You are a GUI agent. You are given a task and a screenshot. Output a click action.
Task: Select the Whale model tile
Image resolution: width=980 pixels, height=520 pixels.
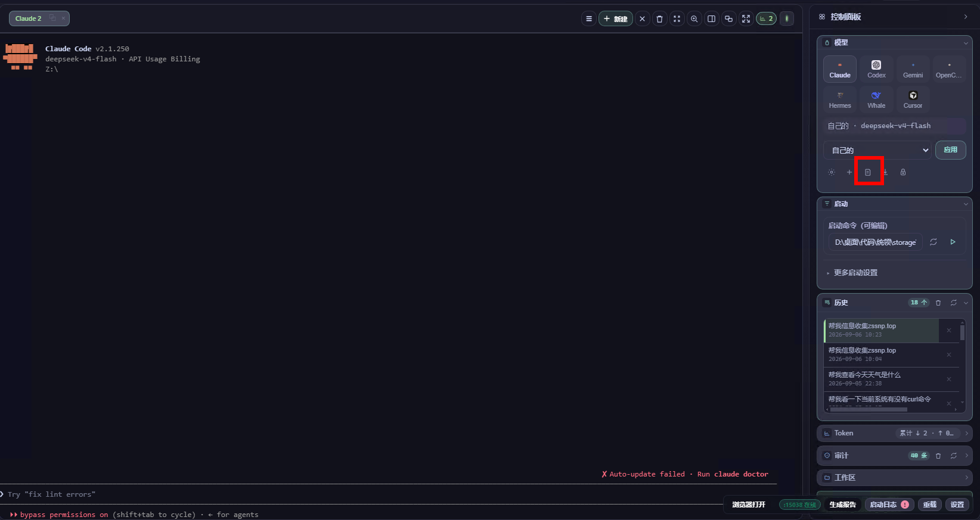pos(876,99)
